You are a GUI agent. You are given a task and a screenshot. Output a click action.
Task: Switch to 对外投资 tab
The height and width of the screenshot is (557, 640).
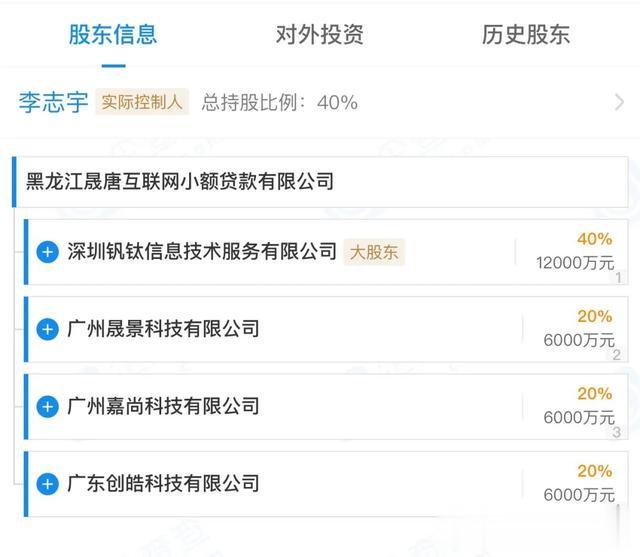tap(320, 34)
